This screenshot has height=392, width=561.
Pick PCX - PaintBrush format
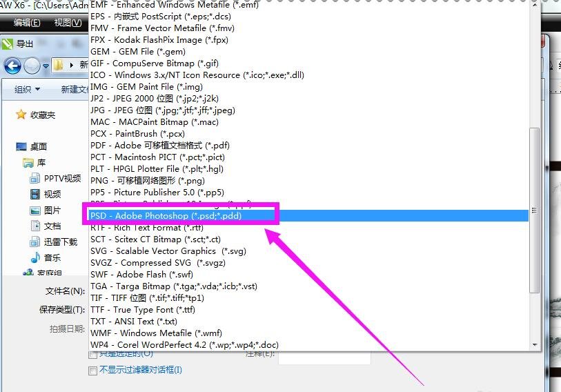(x=308, y=133)
